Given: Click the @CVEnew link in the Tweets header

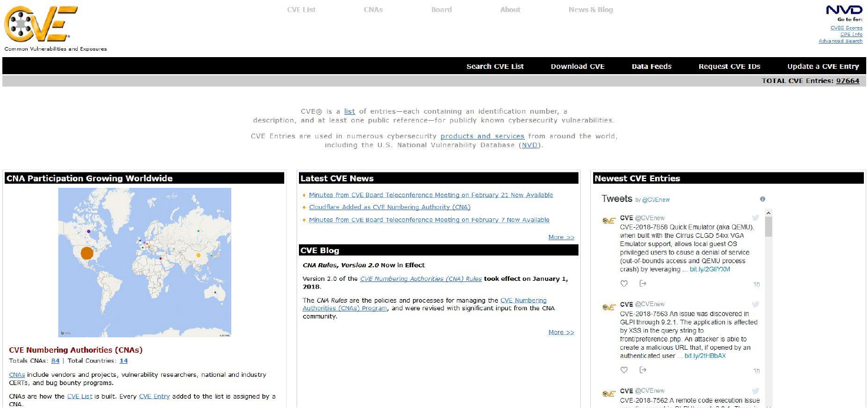Looking at the screenshot, I should [x=656, y=200].
